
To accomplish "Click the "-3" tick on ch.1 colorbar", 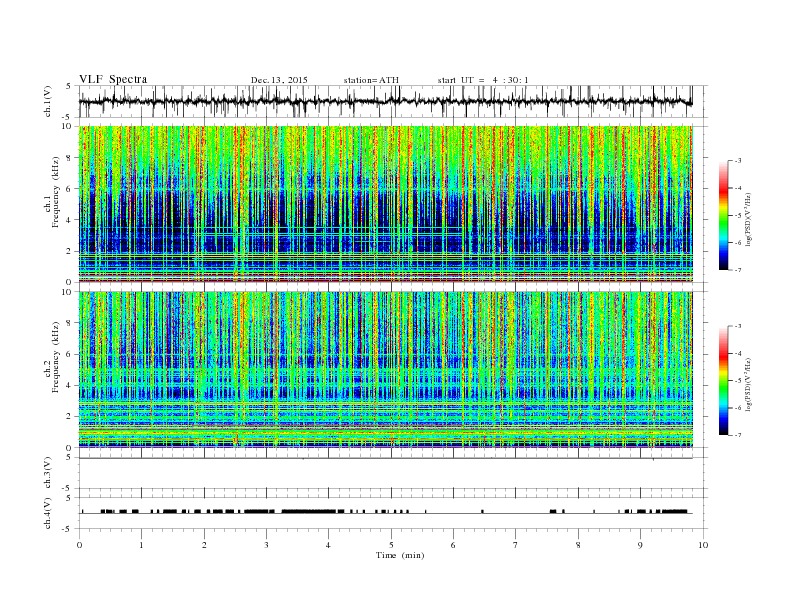I will (x=738, y=161).
